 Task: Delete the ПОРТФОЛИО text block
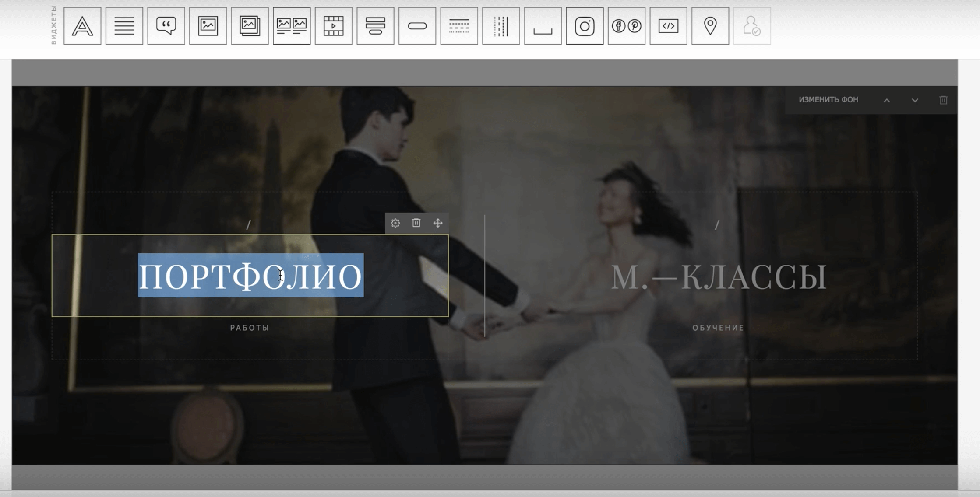point(416,223)
